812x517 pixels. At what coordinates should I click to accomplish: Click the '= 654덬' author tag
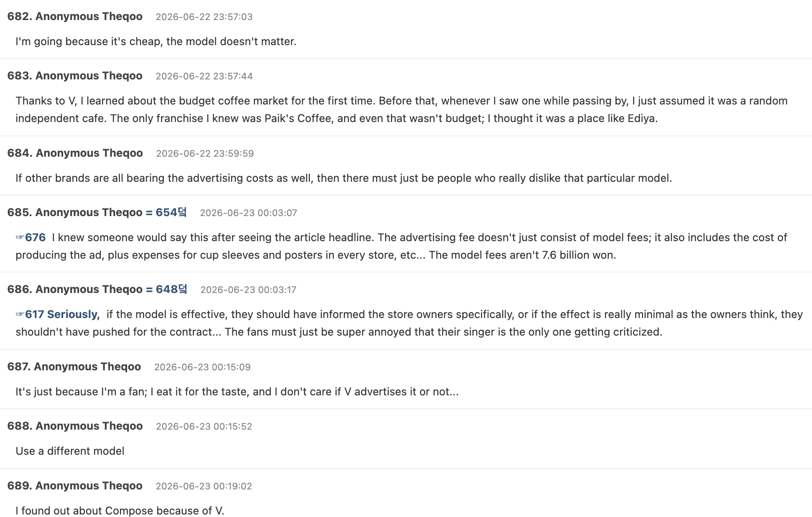pos(166,212)
